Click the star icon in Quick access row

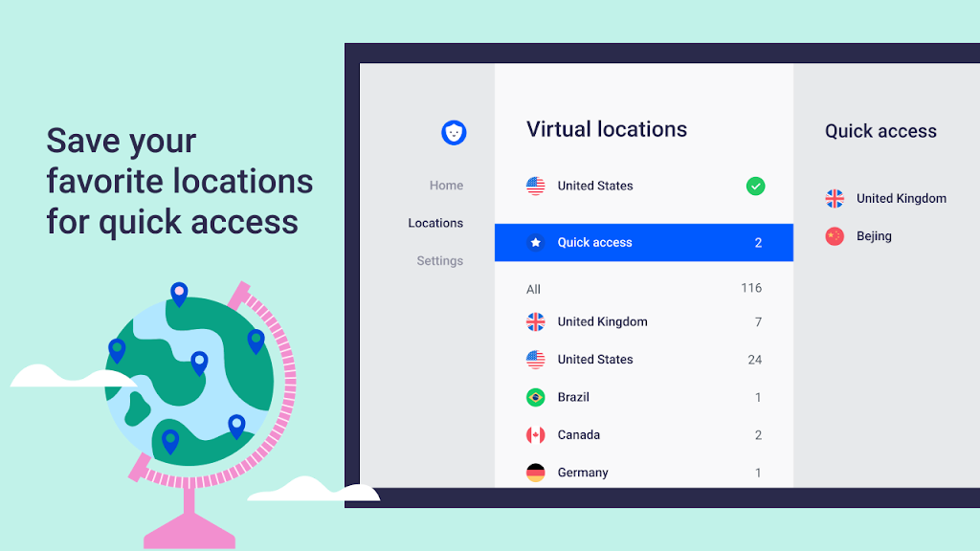[536, 243]
